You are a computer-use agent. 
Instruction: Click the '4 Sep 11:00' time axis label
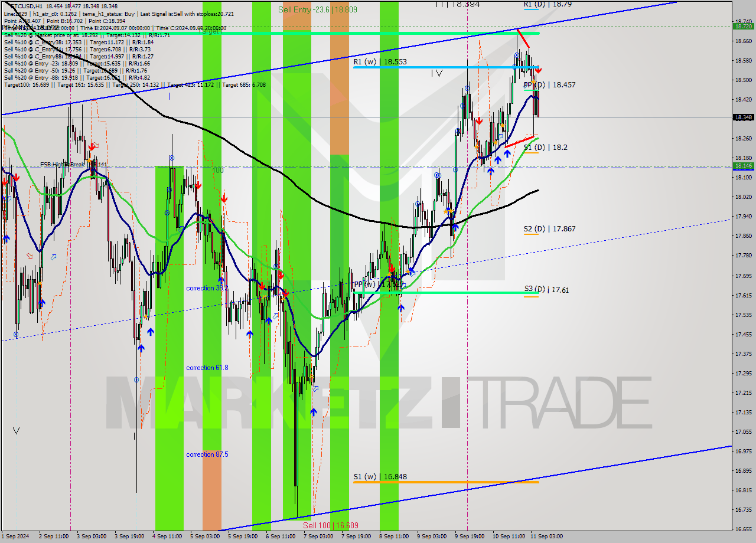[x=167, y=537]
